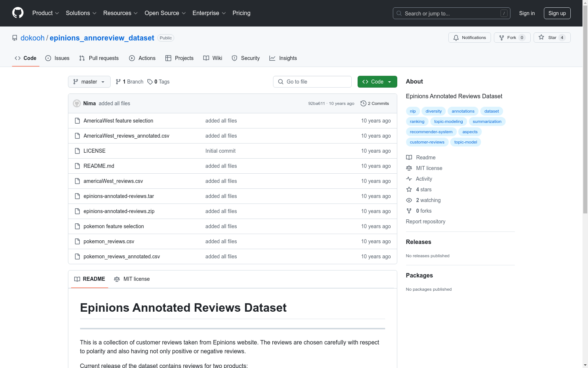
Task: Click the file icon beside epinions-annotated-reviews.tar
Action: [77, 196]
